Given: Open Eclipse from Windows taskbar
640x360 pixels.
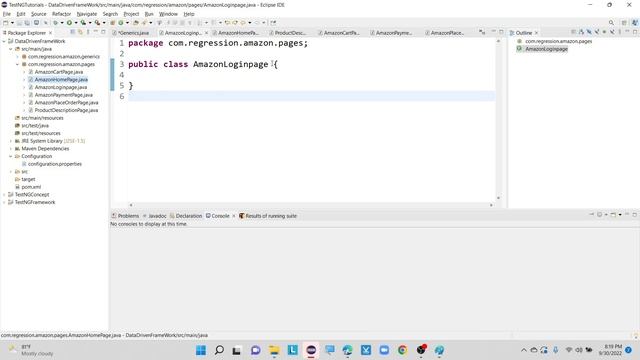Looking at the screenshot, I should [311, 350].
